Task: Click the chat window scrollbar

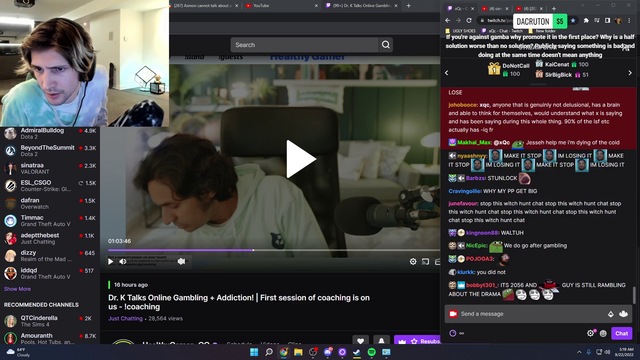Action: click(634, 295)
